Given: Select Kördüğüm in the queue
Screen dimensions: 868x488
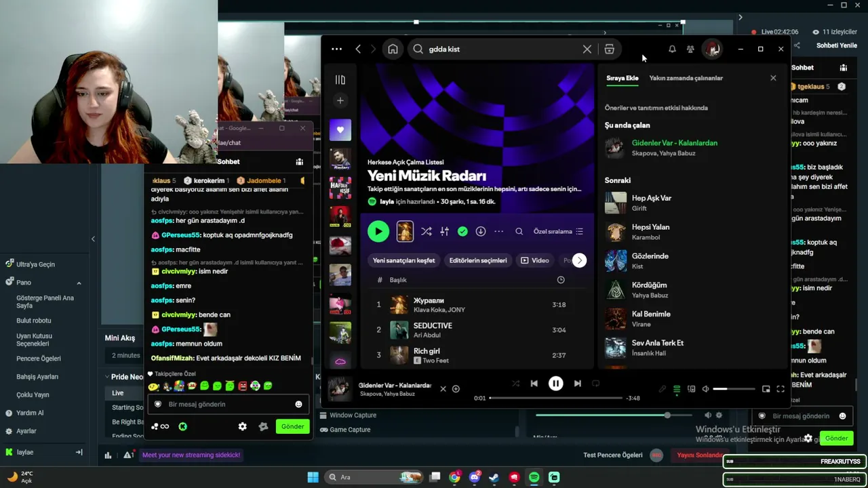Looking at the screenshot, I should 692,290.
